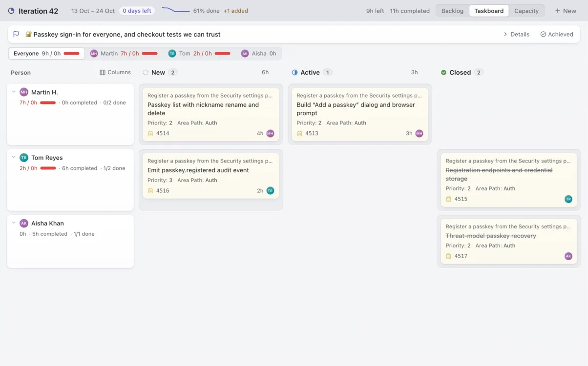Click Tom Reyes red capacity bar in Person list
This screenshot has width=588, height=366.
(48, 168)
